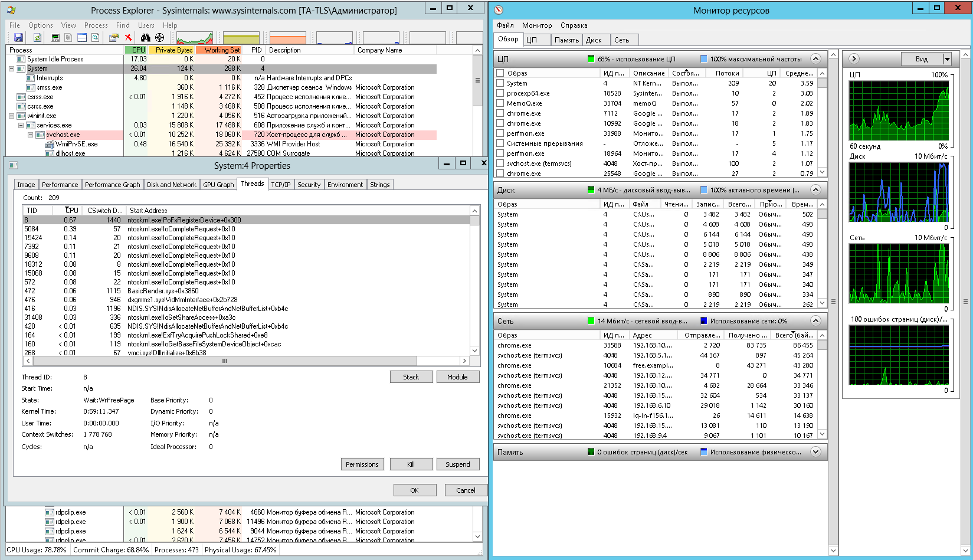Collapse the ЦП section chevron

pyautogui.click(x=815, y=58)
